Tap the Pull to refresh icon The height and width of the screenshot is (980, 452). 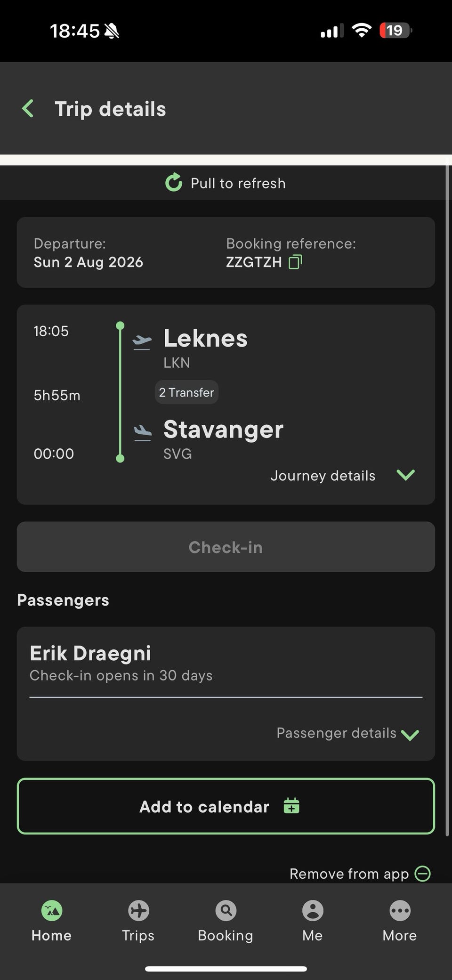click(x=174, y=183)
